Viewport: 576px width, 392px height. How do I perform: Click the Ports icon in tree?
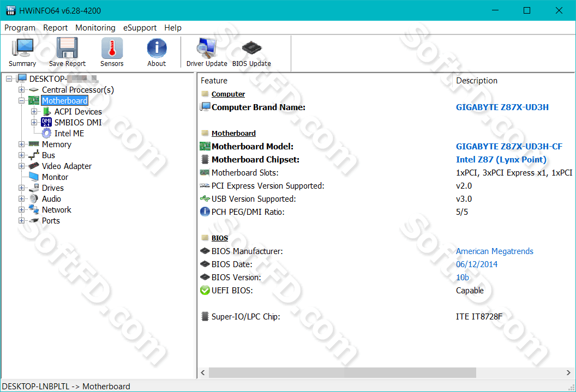34,221
